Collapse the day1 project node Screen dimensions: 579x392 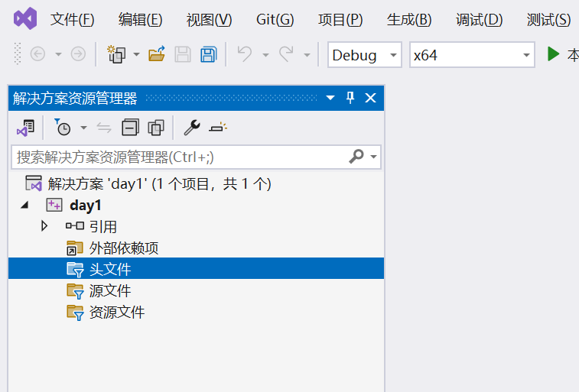(x=24, y=205)
